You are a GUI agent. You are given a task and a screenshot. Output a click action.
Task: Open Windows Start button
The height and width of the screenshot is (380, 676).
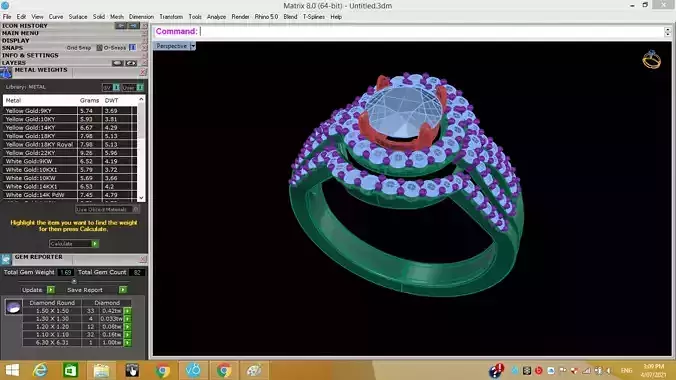tap(13, 371)
